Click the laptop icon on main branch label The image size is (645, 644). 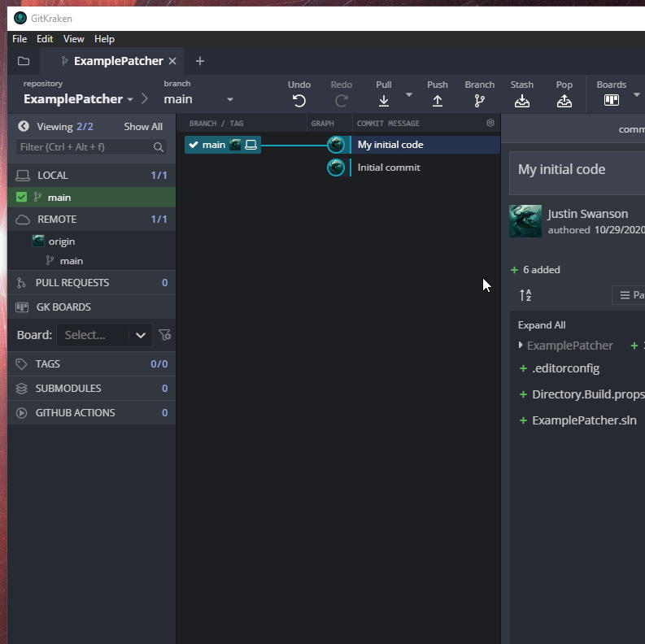point(251,145)
